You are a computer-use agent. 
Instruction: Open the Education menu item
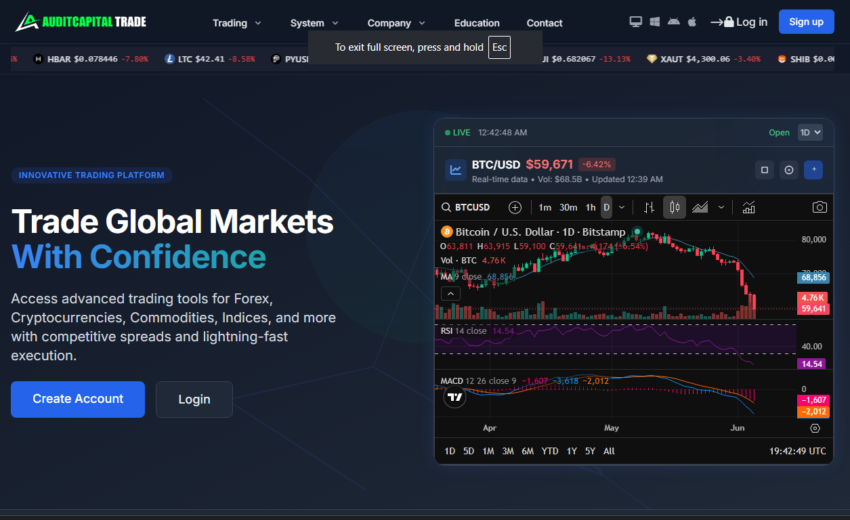coord(476,23)
